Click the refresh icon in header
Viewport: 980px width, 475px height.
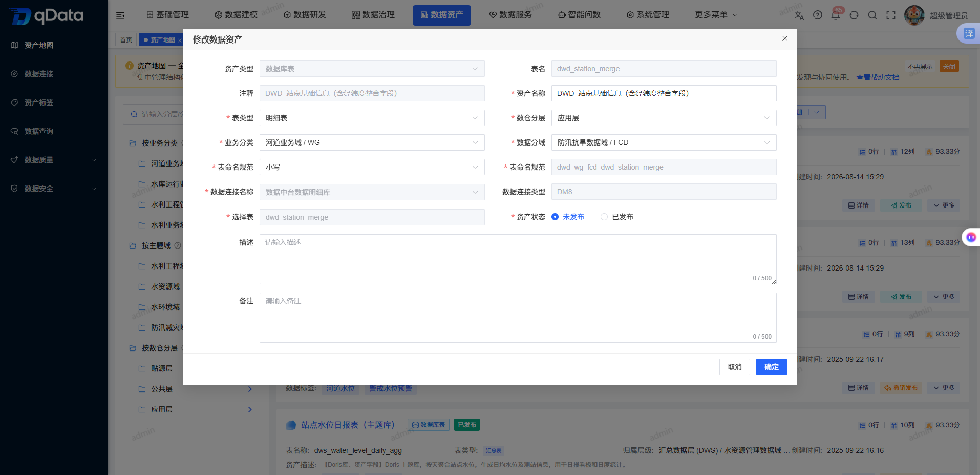point(854,15)
